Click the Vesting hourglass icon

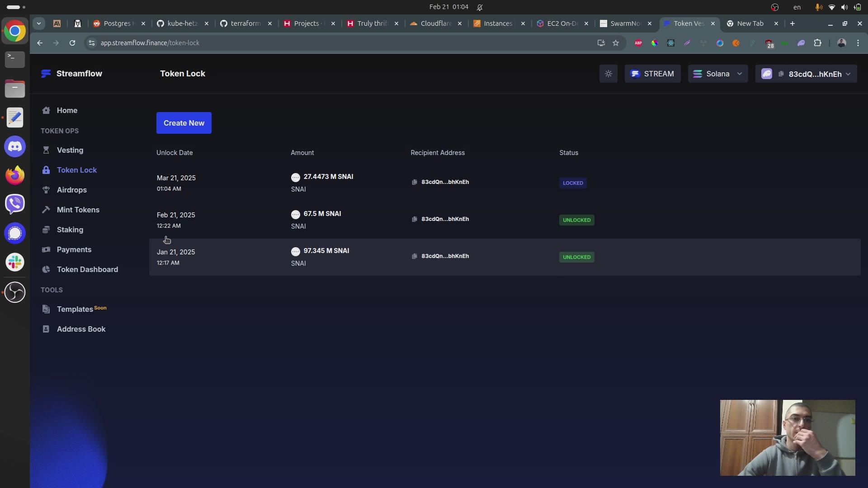(46, 150)
